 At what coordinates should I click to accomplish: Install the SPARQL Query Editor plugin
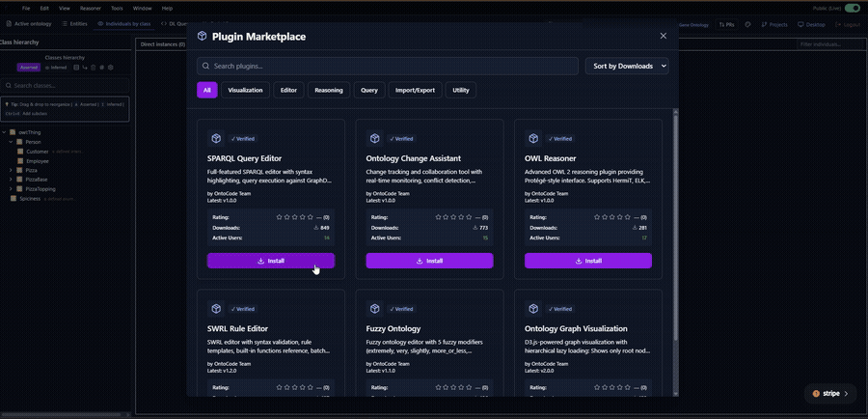coord(271,261)
